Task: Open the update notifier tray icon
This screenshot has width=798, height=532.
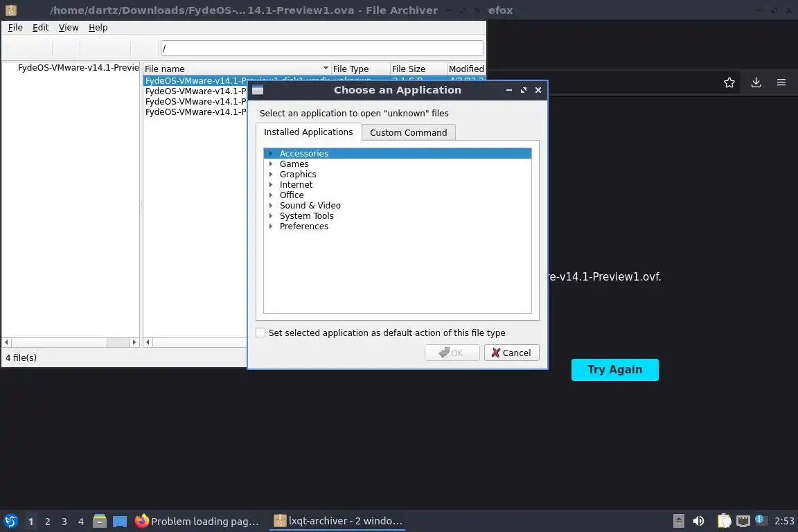Action: click(759, 520)
